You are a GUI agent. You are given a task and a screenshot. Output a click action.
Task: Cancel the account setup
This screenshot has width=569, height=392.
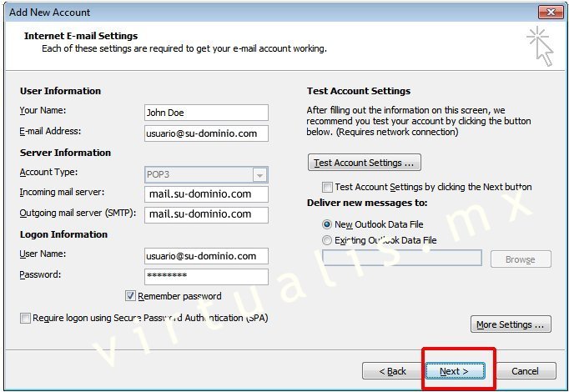[525, 371]
